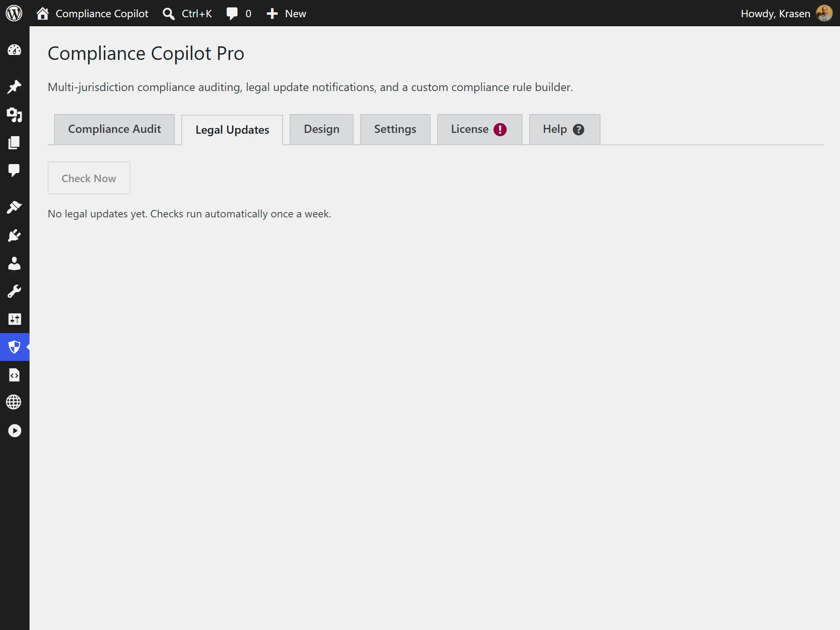Open the Compliance Copilot shield icon

14,347
